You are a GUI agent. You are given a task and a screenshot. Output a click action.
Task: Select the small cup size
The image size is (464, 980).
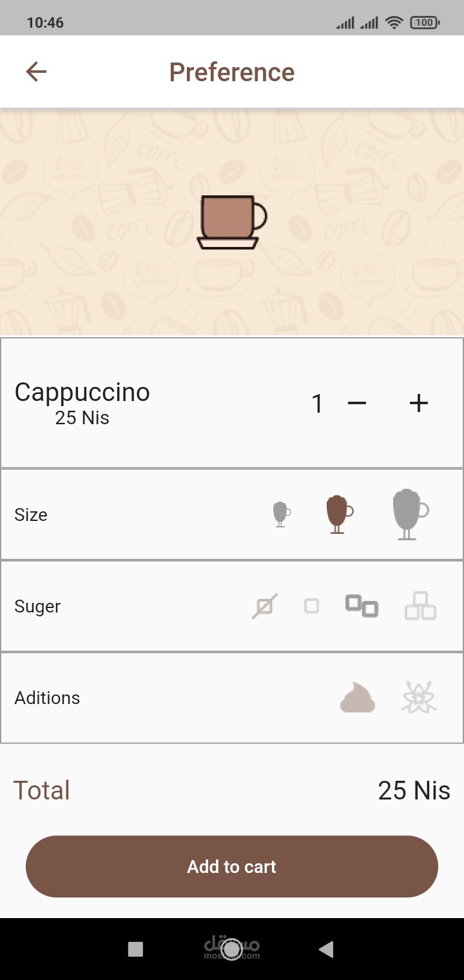[x=281, y=514]
